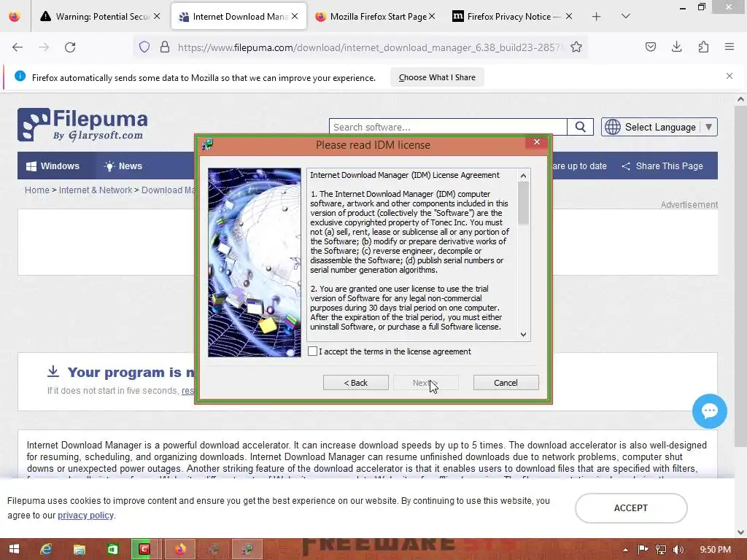
Task: Open the list all tabs dropdown
Action: pyautogui.click(x=625, y=16)
